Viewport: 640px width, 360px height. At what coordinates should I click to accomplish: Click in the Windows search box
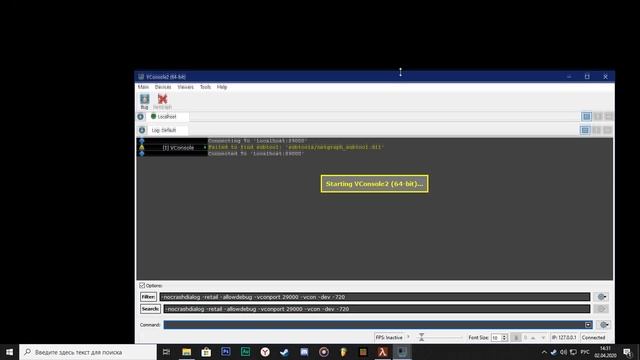pyautogui.click(x=88, y=352)
